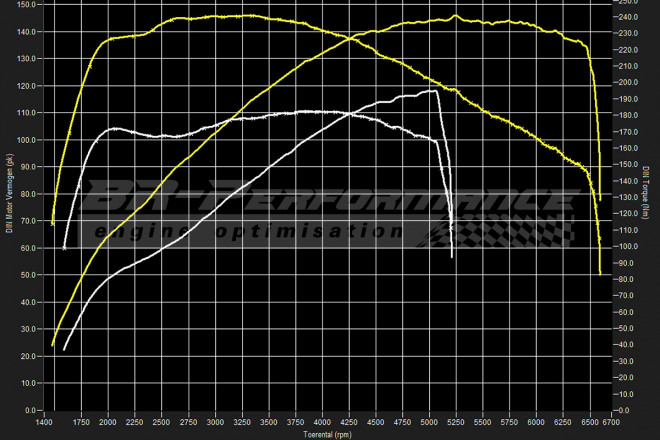Click the 1400 rpm tick label
The image size is (660, 440).
click(x=45, y=423)
